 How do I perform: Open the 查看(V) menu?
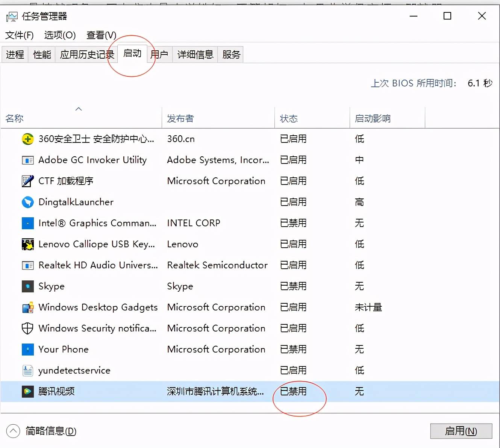pyautogui.click(x=101, y=35)
